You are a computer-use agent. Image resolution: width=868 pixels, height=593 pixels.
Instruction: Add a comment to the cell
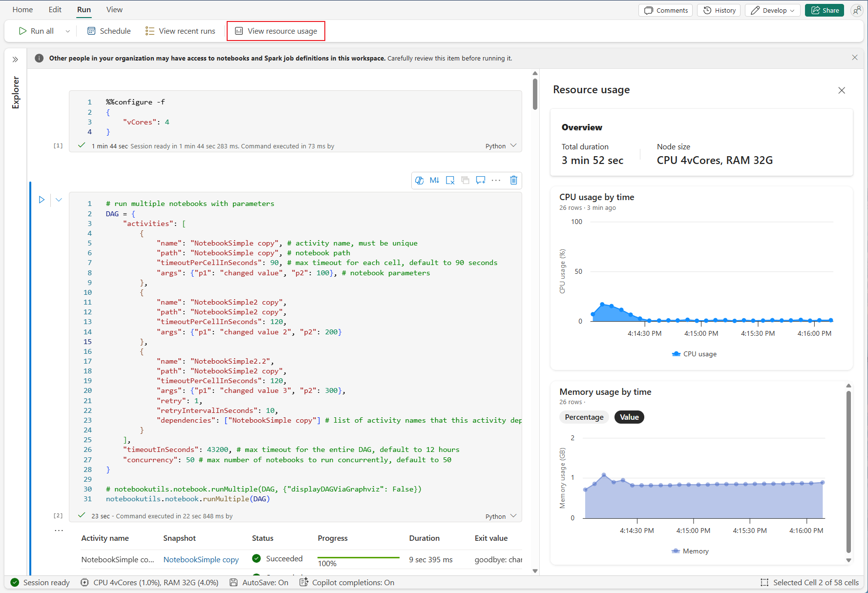pyautogui.click(x=481, y=180)
